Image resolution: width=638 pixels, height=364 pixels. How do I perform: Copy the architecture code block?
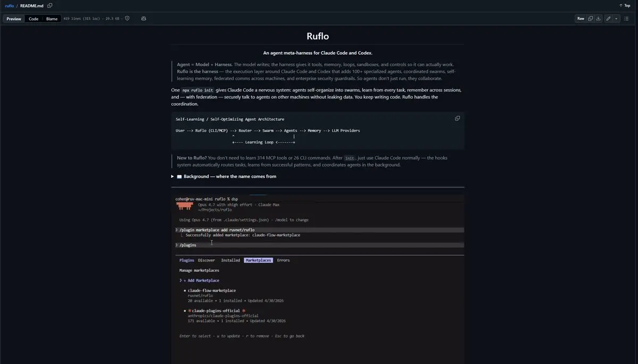(x=457, y=118)
